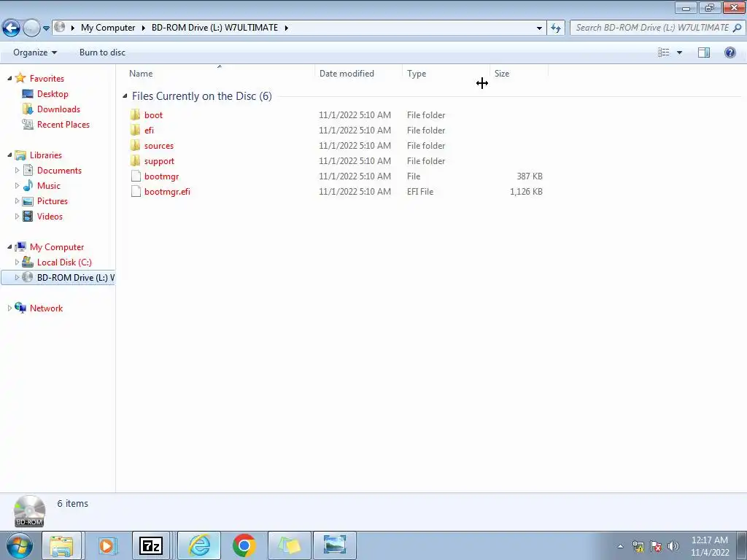Collapse the Favorites section

pyautogui.click(x=9, y=78)
